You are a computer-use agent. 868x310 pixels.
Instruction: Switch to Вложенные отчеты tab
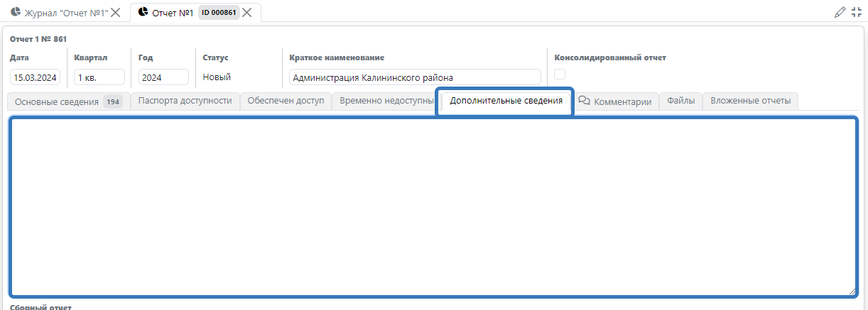point(750,101)
